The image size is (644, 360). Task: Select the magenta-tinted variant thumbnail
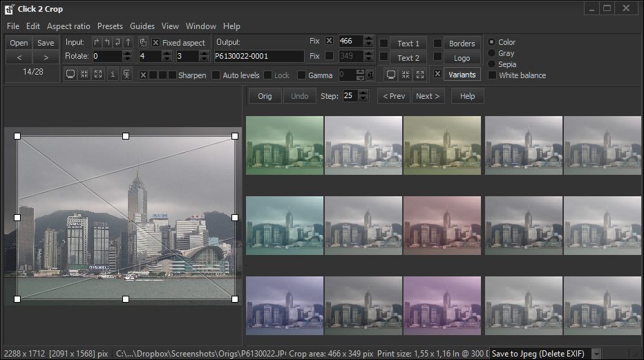(x=442, y=305)
